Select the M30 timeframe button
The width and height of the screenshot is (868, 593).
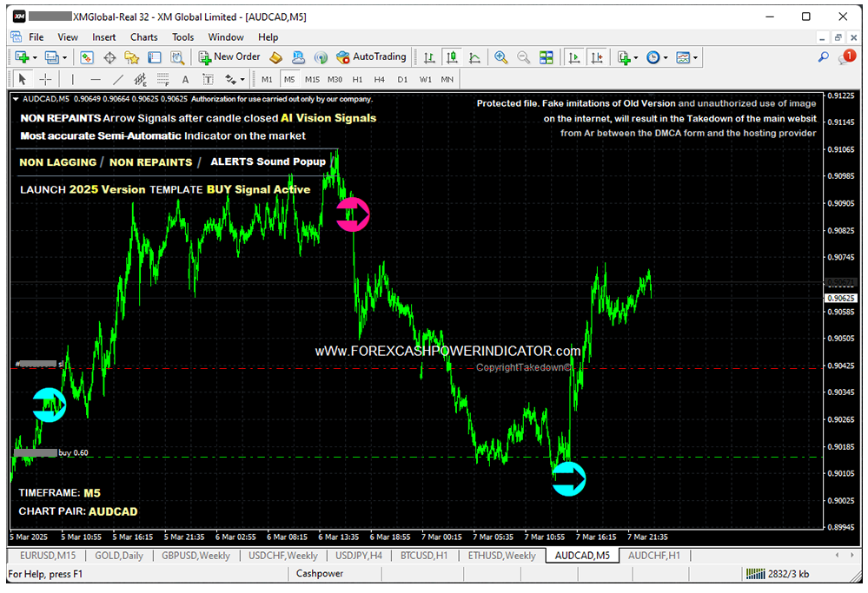pyautogui.click(x=335, y=79)
